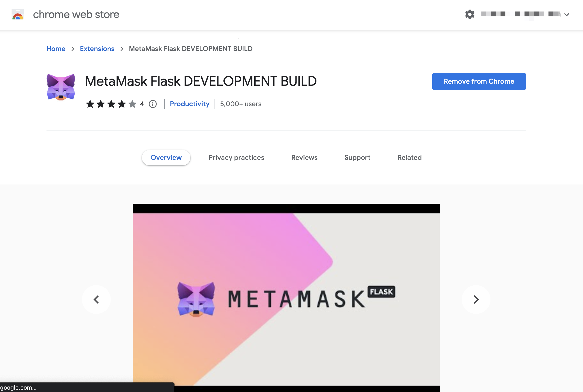The height and width of the screenshot is (392, 583).
Task: Click the chrome web store title text
Action: [x=76, y=15]
